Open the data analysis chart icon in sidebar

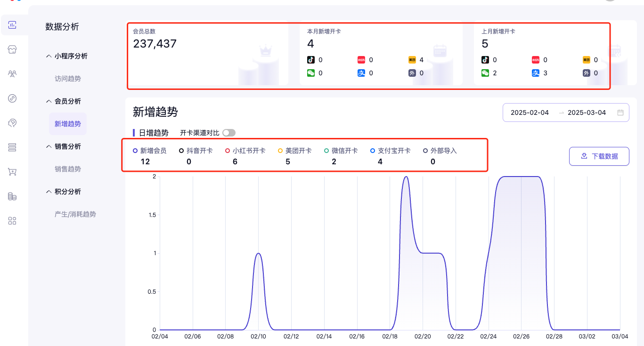pos(13,25)
